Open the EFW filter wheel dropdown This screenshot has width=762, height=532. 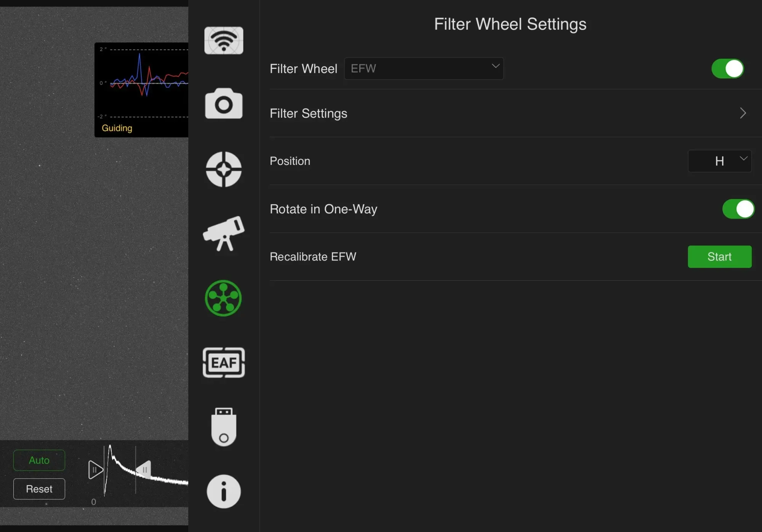pyautogui.click(x=424, y=69)
